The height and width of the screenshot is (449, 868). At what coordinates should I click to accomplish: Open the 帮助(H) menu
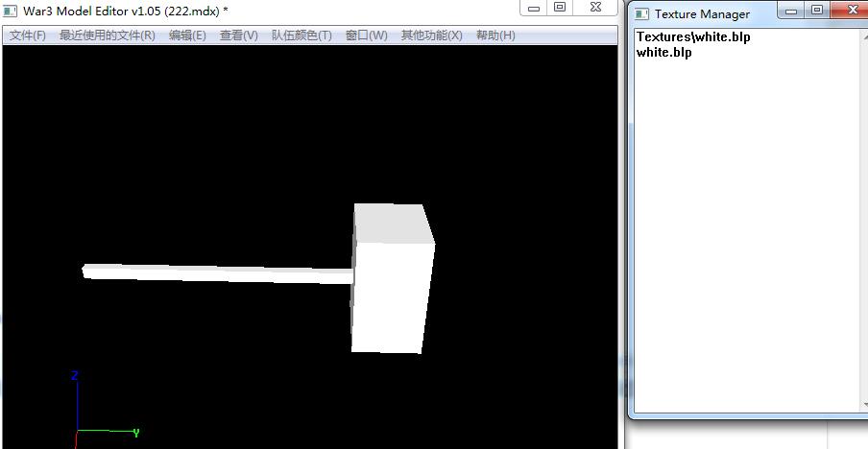495,35
